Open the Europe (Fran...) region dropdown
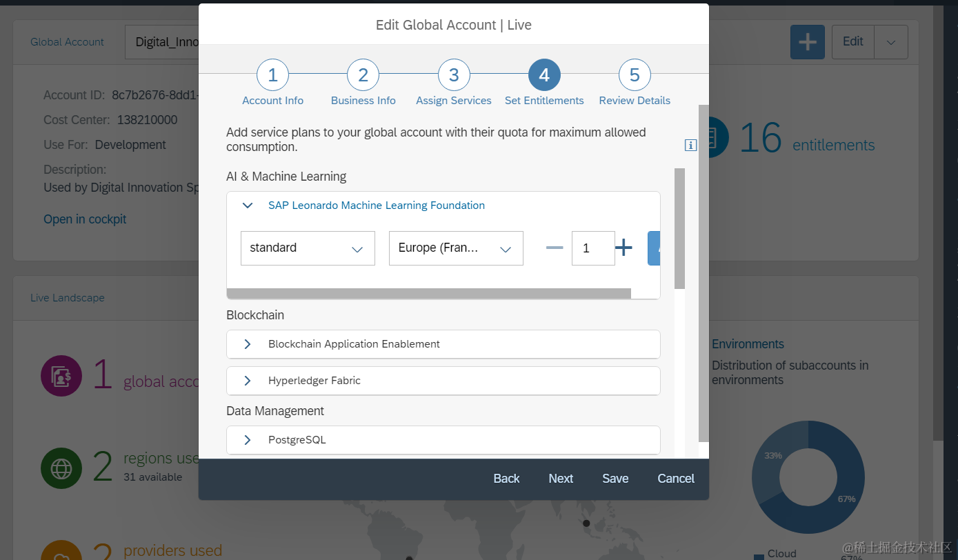This screenshot has height=560, width=958. click(456, 248)
